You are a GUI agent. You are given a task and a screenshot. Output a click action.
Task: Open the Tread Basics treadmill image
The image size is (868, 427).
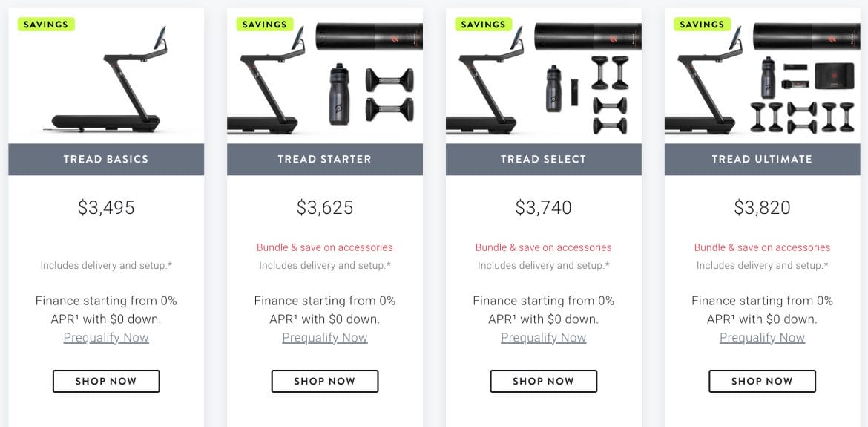[106, 76]
